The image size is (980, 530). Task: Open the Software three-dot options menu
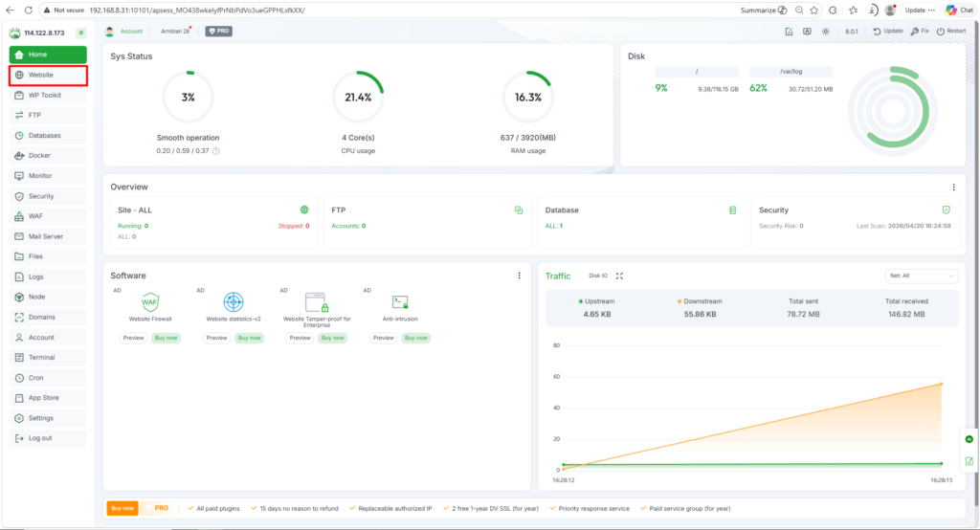point(520,276)
